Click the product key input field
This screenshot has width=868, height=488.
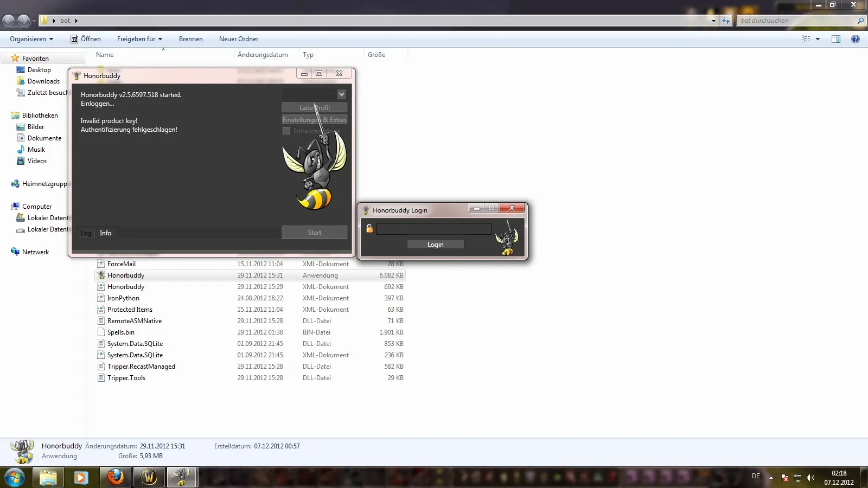434,229
